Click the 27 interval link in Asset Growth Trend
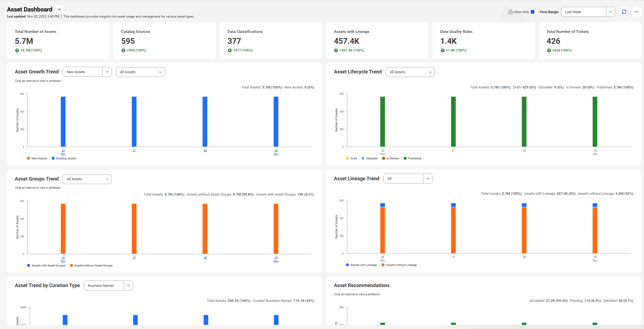This screenshot has height=329, width=644. 134,151
